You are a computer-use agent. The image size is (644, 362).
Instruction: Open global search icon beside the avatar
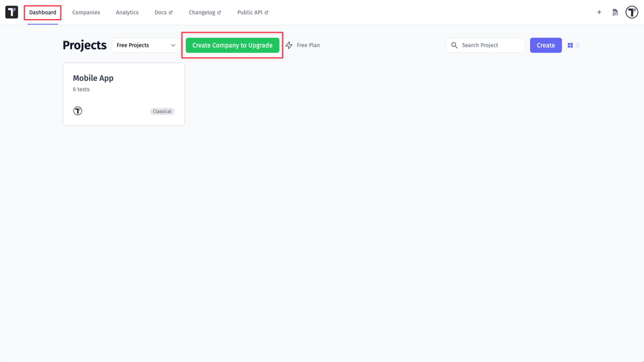pos(615,13)
